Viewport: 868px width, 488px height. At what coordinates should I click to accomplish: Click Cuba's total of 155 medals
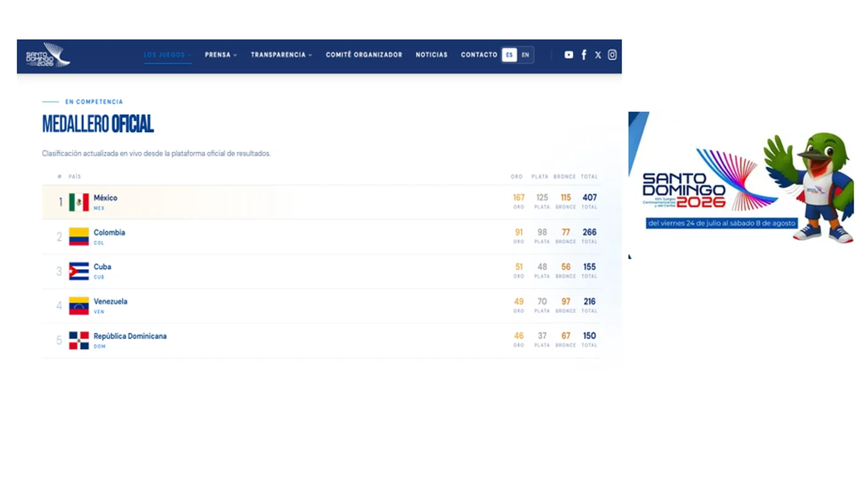(590, 267)
